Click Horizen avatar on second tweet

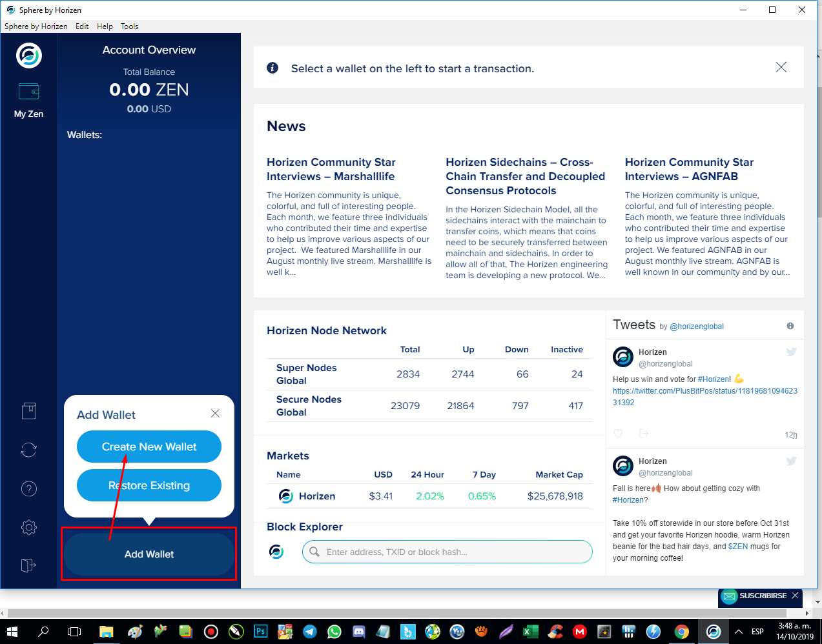(x=623, y=466)
